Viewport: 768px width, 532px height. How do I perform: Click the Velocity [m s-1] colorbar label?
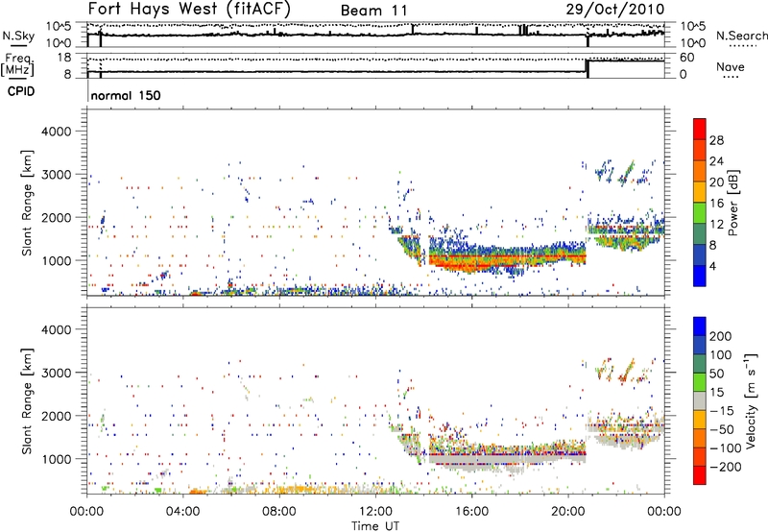tap(751, 400)
